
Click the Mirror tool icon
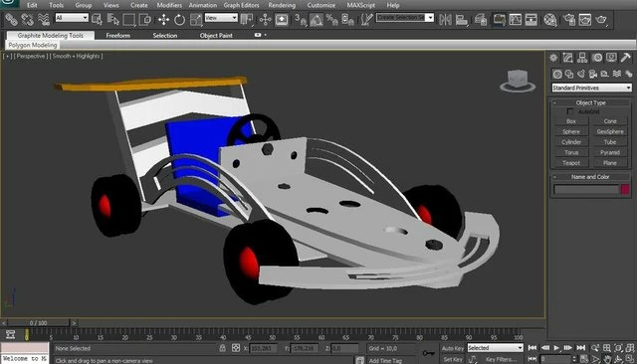445,19
